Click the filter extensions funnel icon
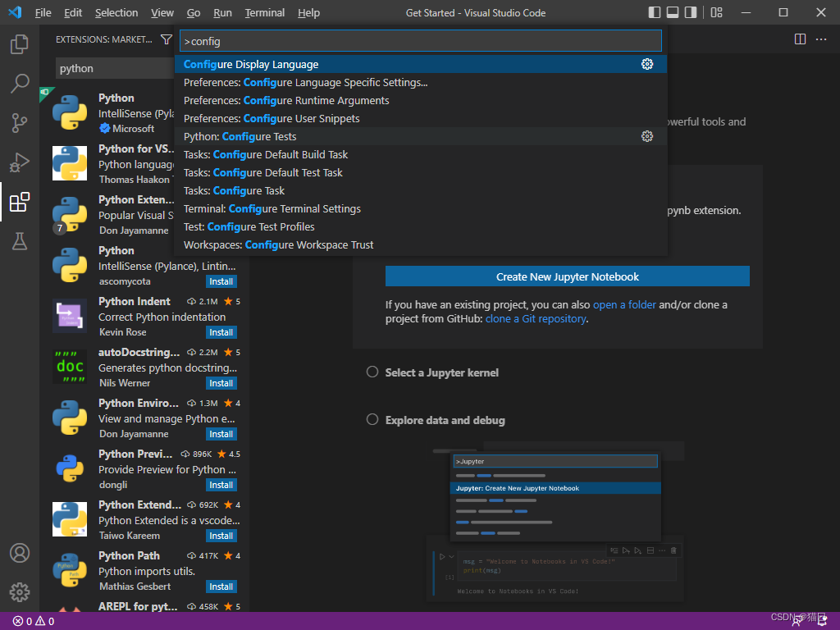 [167, 39]
